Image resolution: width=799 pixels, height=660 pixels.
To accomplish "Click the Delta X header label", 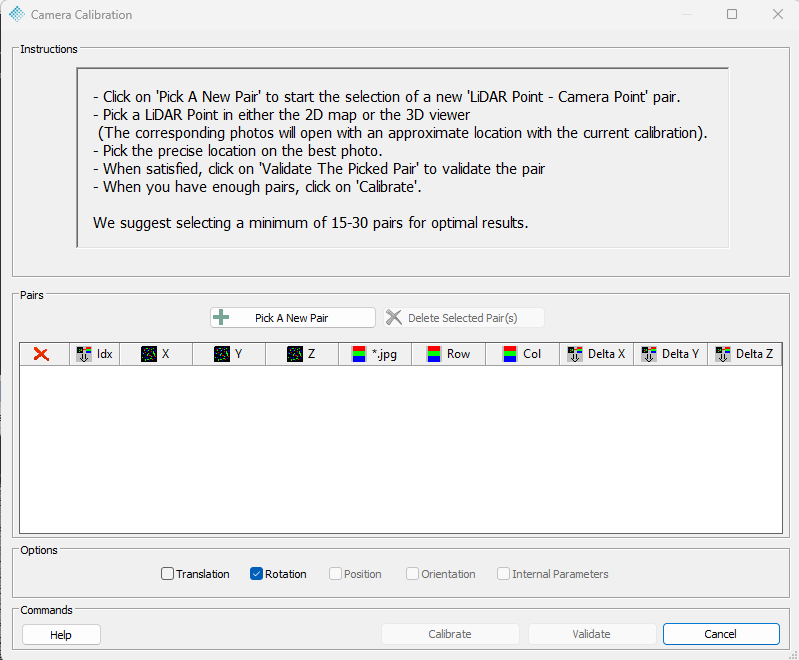I will pyautogui.click(x=606, y=354).
